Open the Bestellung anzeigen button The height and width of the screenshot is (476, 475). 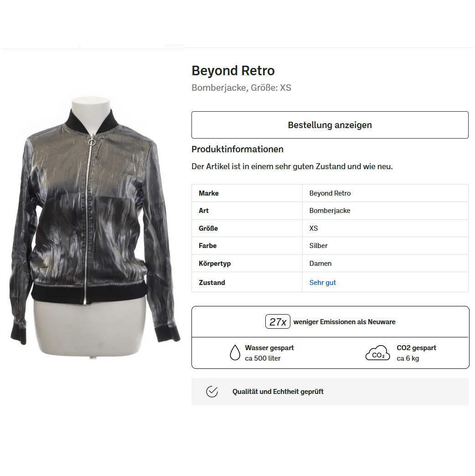[x=330, y=125]
